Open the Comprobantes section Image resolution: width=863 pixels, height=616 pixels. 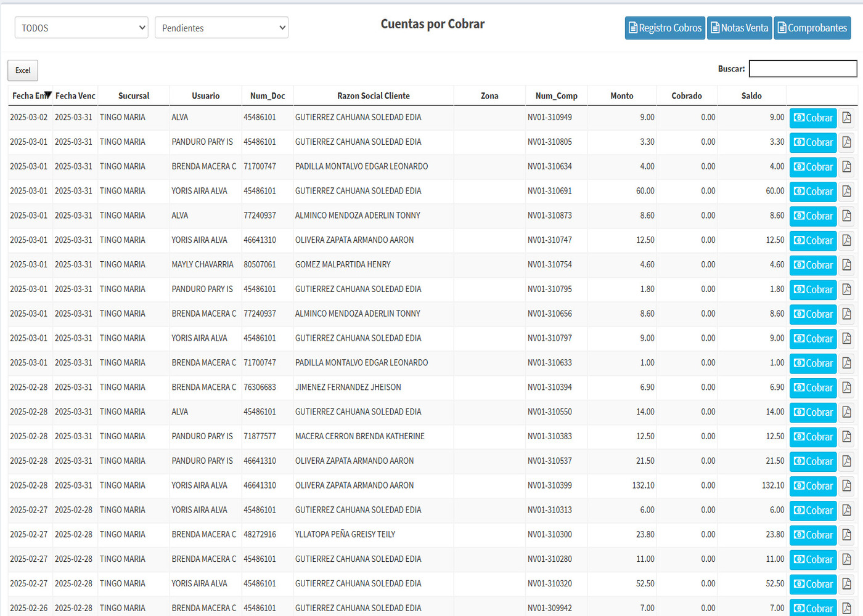pyautogui.click(x=812, y=28)
